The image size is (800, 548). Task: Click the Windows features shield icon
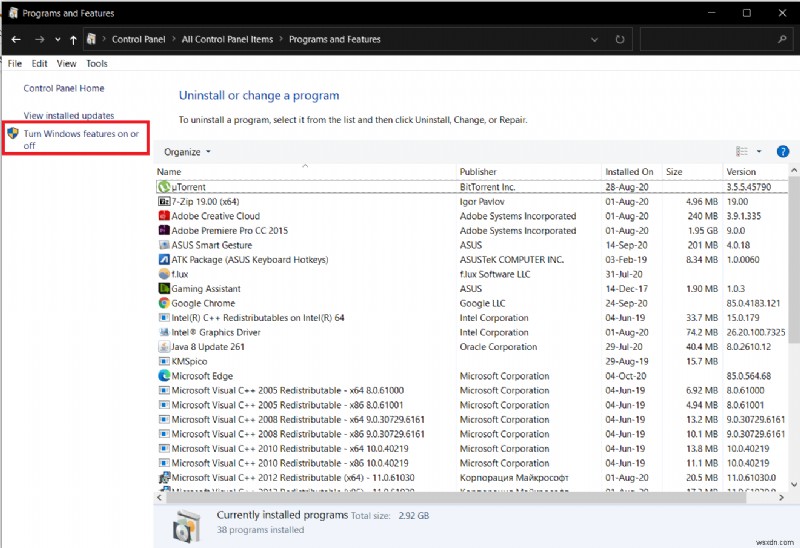coord(13,134)
